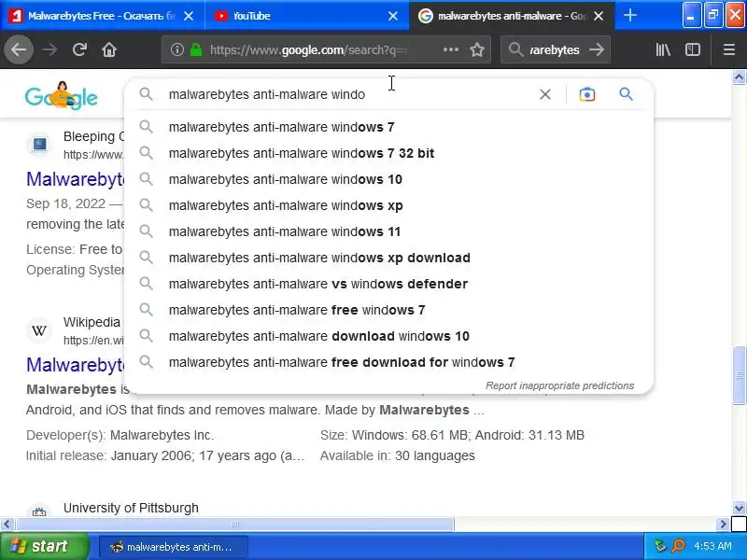Bookmark this page with the star icon

pyautogui.click(x=477, y=49)
